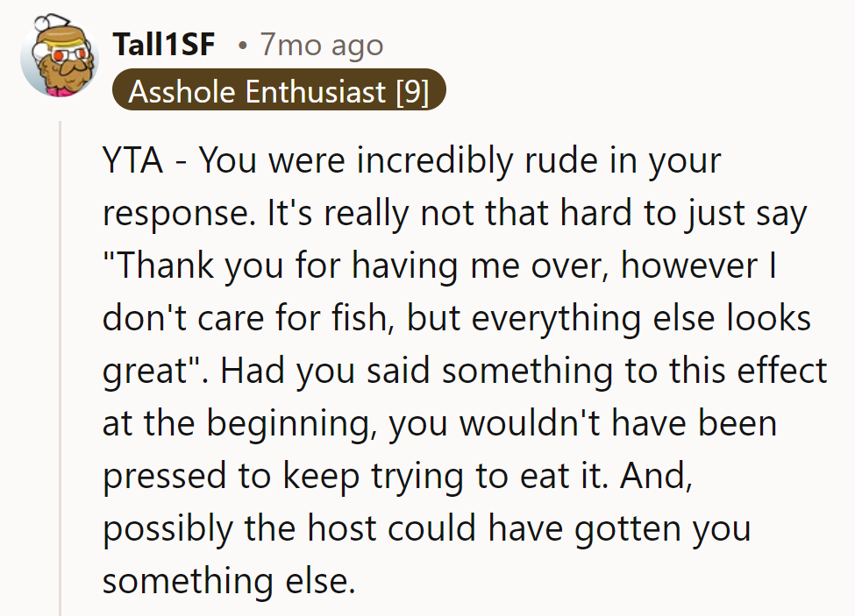Click the word "everything" in the comment
This screenshot has height=616, width=855.
click(x=542, y=320)
